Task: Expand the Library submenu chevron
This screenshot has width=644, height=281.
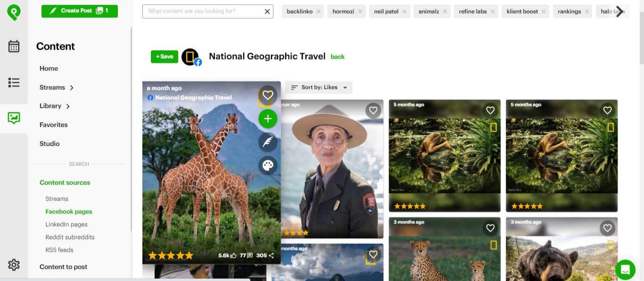Action: click(68, 106)
